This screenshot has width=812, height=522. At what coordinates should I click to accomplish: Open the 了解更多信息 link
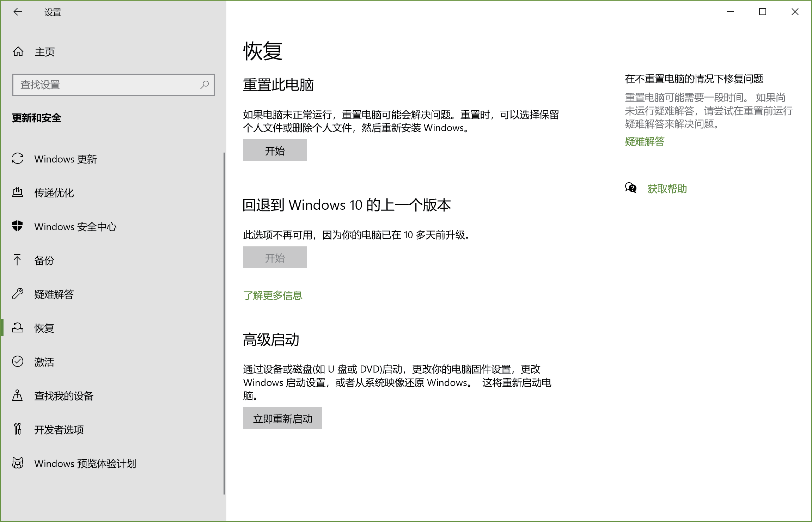click(x=273, y=295)
